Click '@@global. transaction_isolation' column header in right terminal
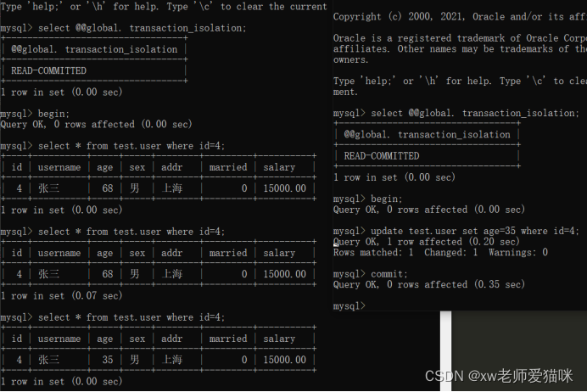 428,135
